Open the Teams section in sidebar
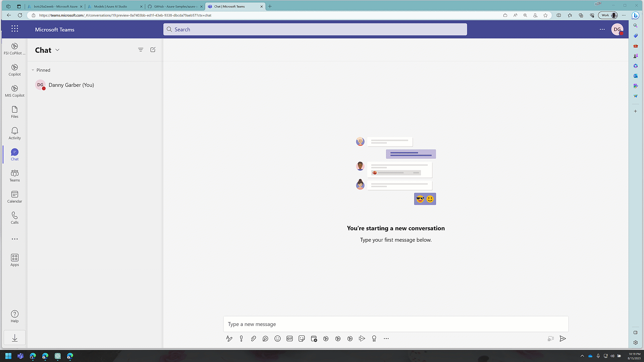This screenshot has width=644, height=362. (x=15, y=176)
